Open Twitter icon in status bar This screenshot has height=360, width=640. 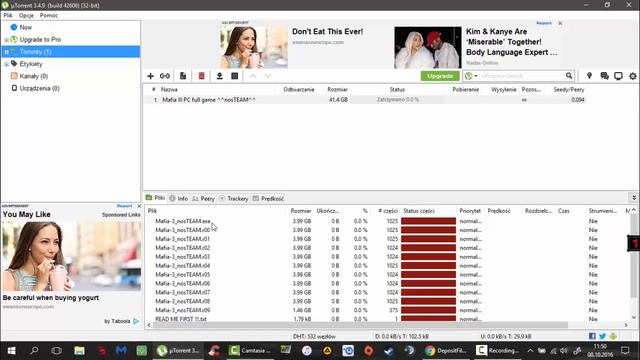click(602, 336)
